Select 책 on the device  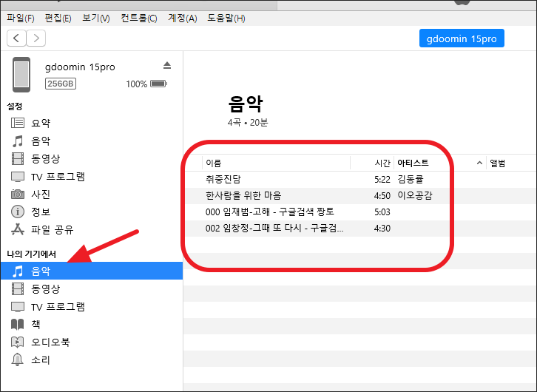[x=36, y=324]
